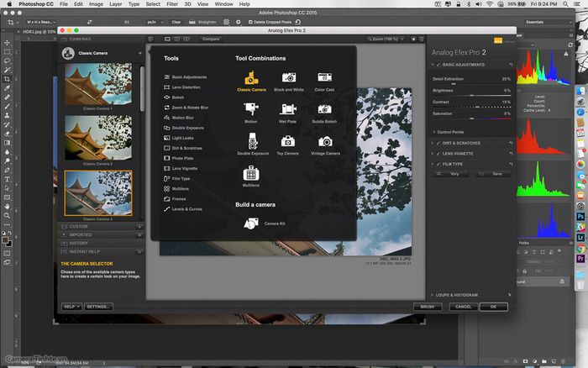Click the Compare button

(x=211, y=39)
